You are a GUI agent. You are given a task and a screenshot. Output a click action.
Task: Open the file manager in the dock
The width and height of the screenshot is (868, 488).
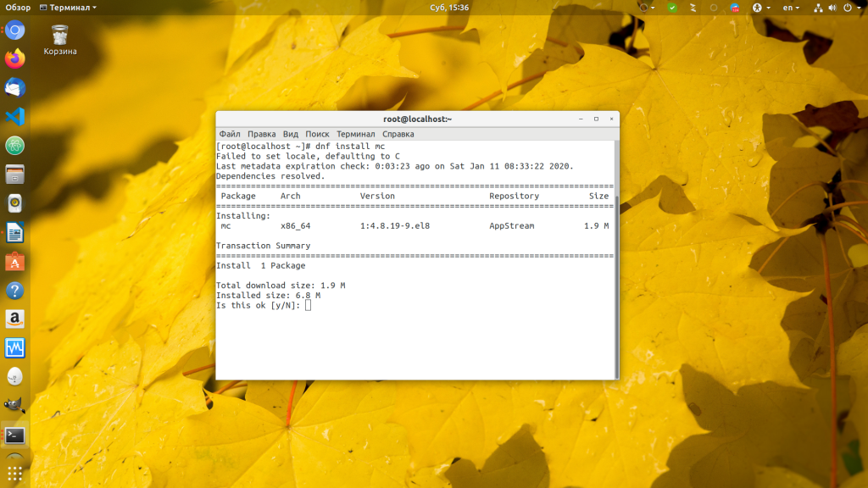click(x=14, y=175)
